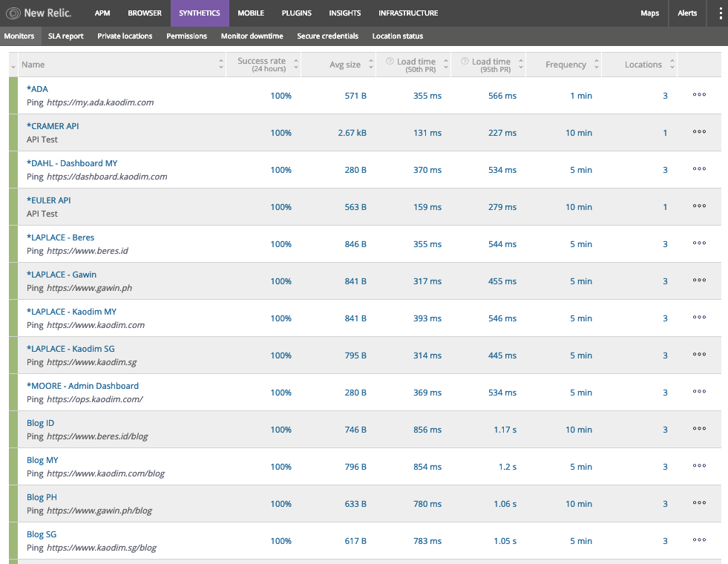Open the options menu for Blog SG
The image size is (728, 564).
[x=699, y=540]
